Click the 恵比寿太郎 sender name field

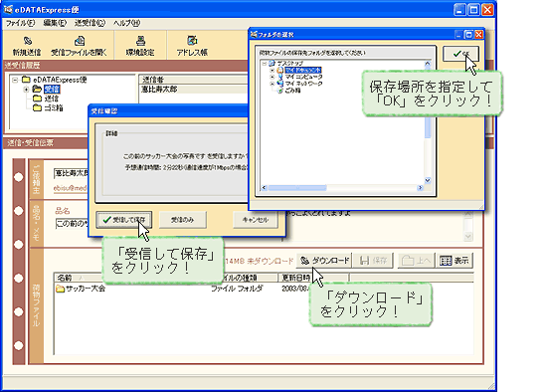click(x=72, y=173)
